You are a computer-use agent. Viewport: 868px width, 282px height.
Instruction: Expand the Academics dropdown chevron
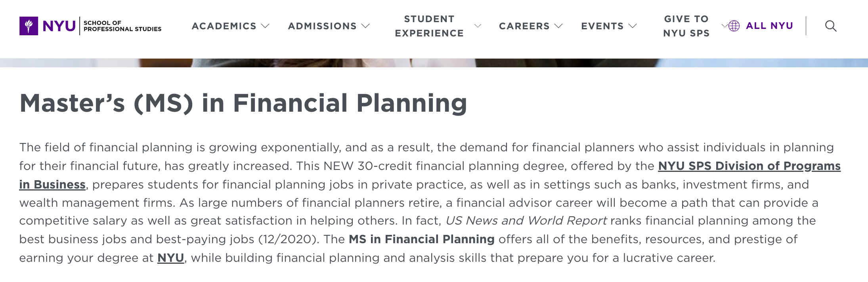(x=266, y=26)
